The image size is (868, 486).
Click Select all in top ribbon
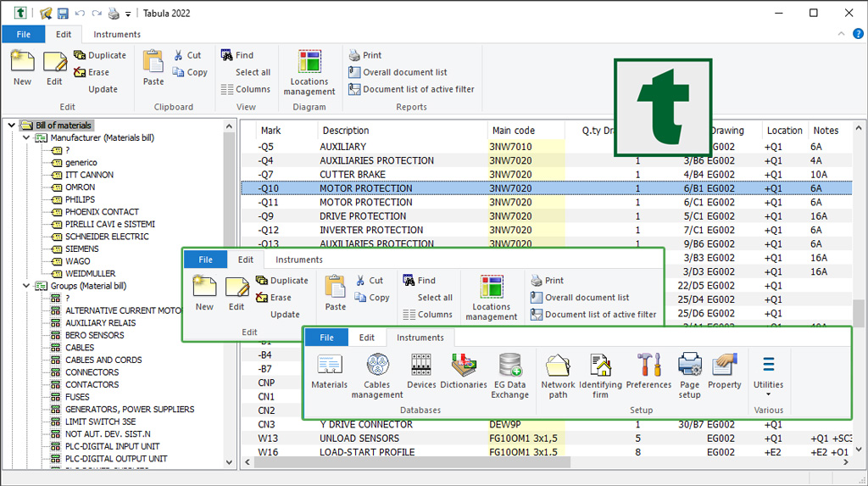pos(253,72)
